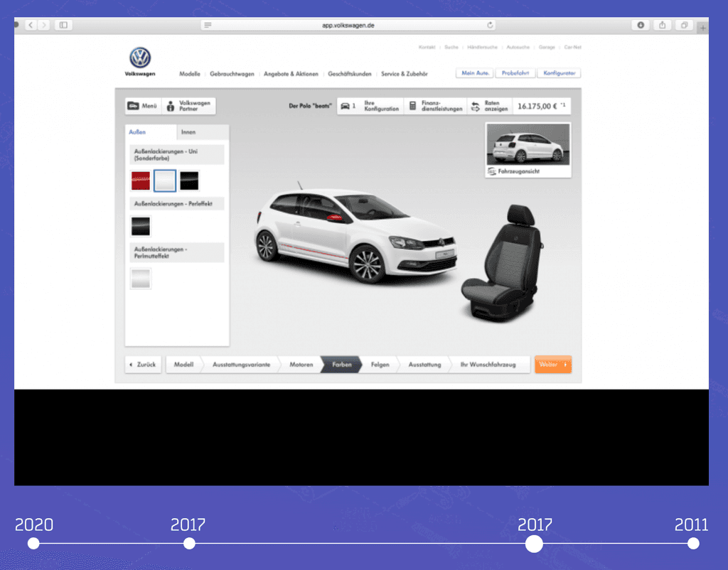Open the Fahrzeugansicht rear view thumbnail

pos(528,145)
